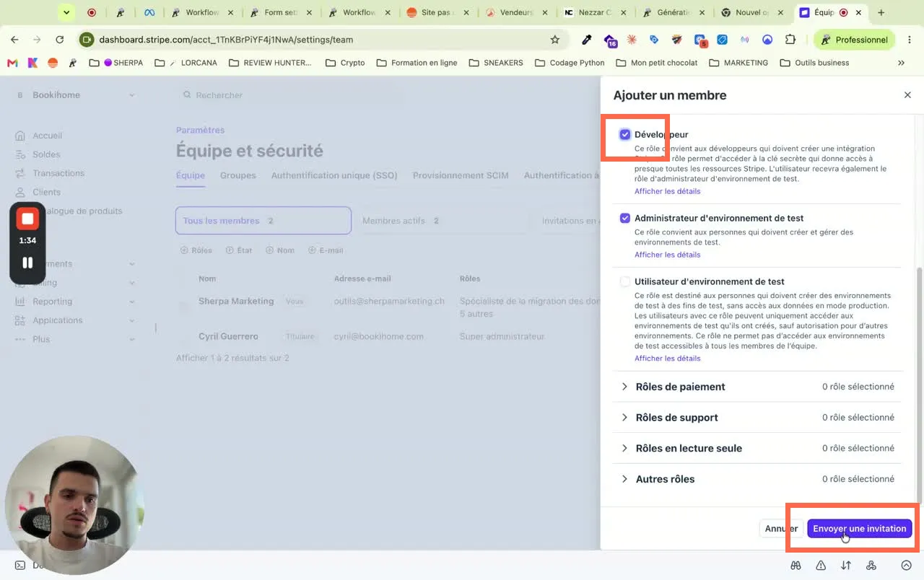Open the Gmail bookmark icon
The width and height of the screenshot is (924, 580).
tap(12, 63)
